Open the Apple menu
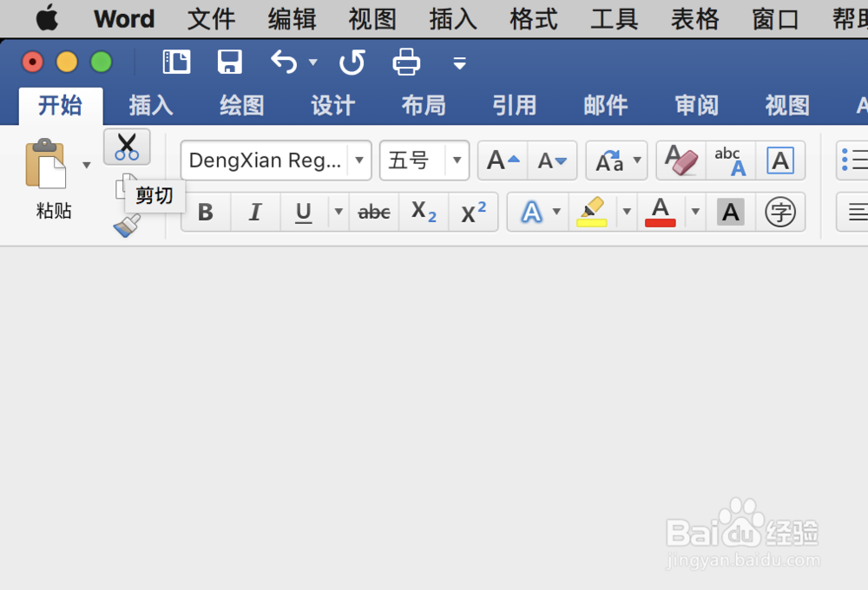The width and height of the screenshot is (868, 590). (x=47, y=17)
